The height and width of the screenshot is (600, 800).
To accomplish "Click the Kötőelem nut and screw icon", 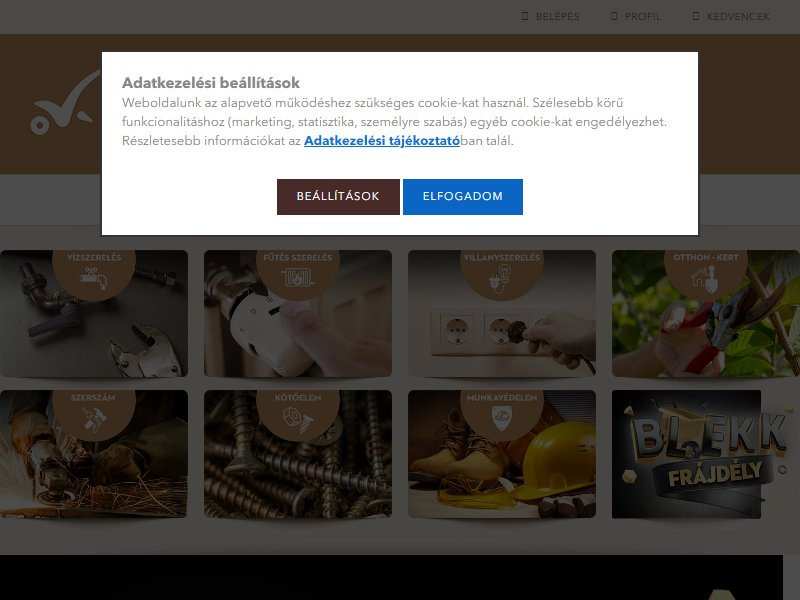I will [x=298, y=419].
